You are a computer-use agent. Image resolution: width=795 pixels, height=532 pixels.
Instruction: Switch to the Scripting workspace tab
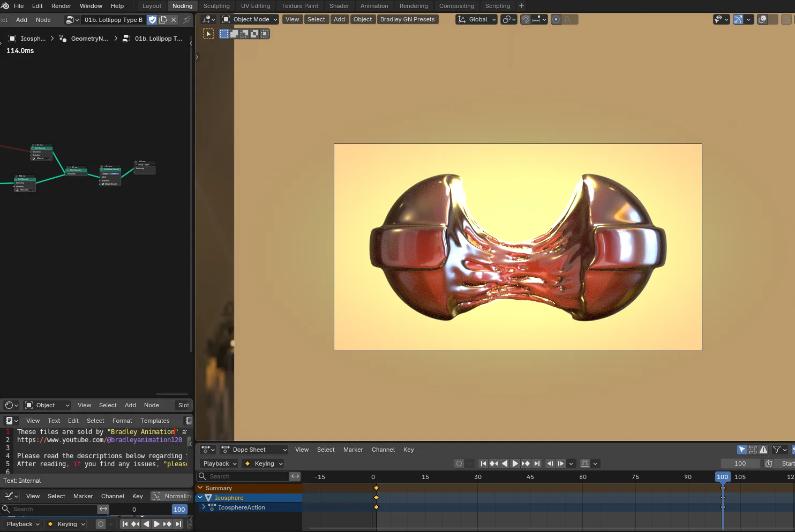coord(497,6)
